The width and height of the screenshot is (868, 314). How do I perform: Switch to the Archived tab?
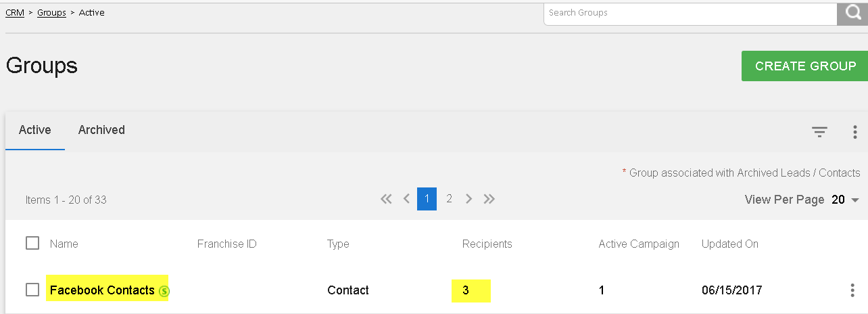pyautogui.click(x=101, y=130)
